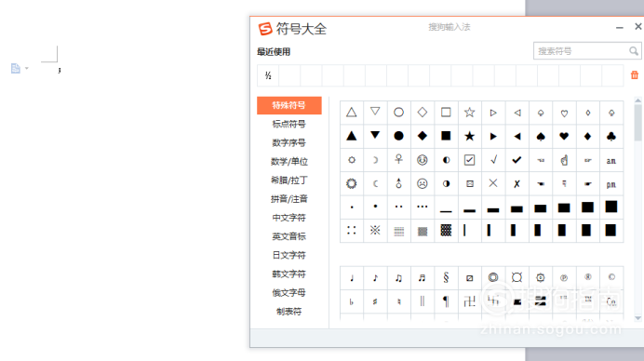This screenshot has height=361, width=644.
Task: Insert the frowning face symbol
Action: (x=423, y=183)
